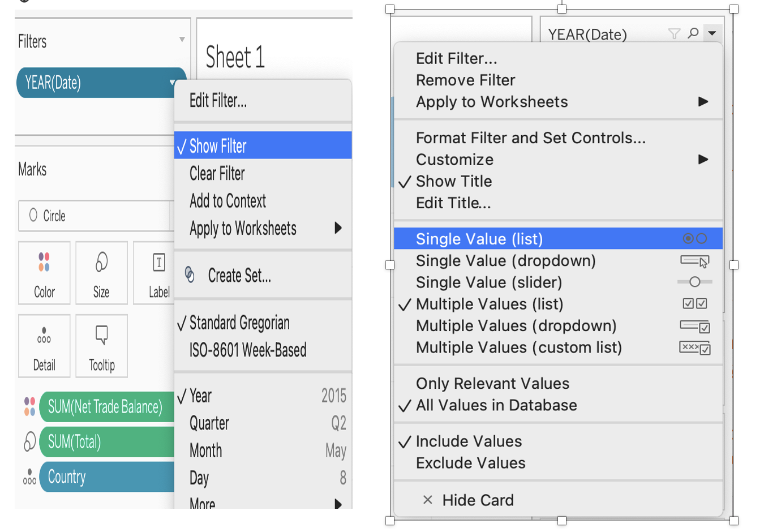This screenshot has height=532, width=764.
Task: Expand the Customize submenu arrow
Action: [703, 160]
